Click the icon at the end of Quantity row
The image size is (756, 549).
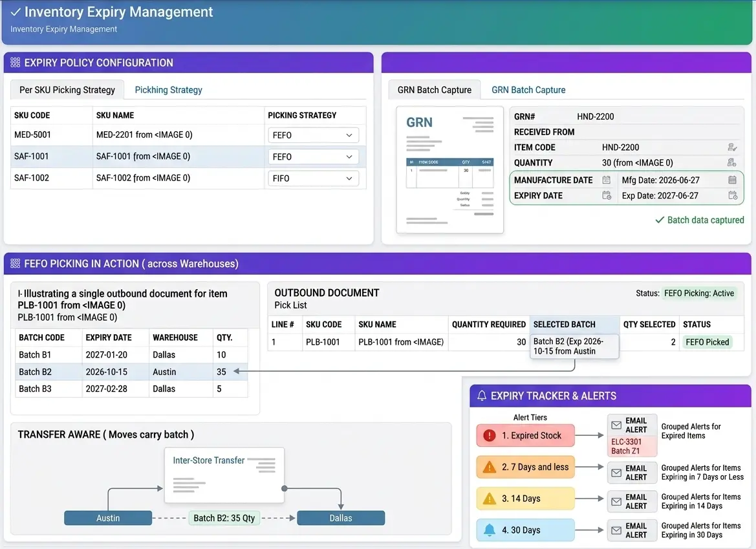732,162
